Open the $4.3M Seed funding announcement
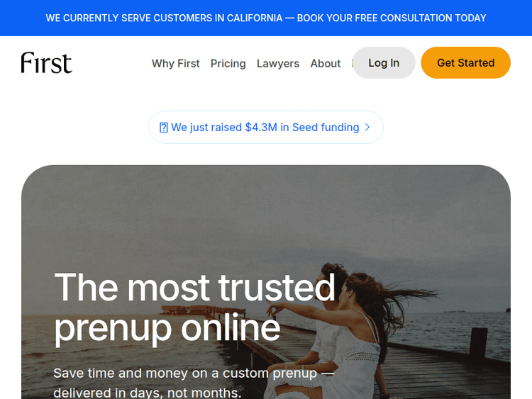 [266, 127]
